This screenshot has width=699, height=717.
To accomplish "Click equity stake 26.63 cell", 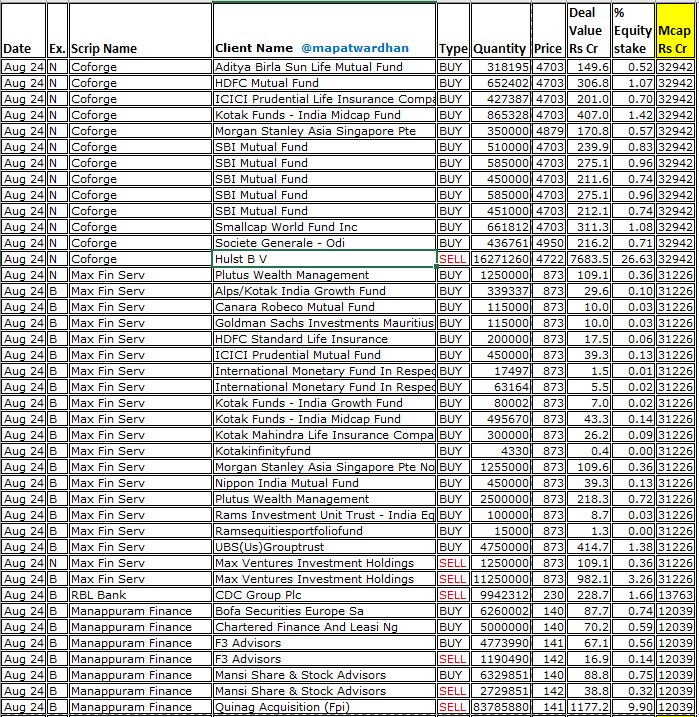I will (633, 259).
